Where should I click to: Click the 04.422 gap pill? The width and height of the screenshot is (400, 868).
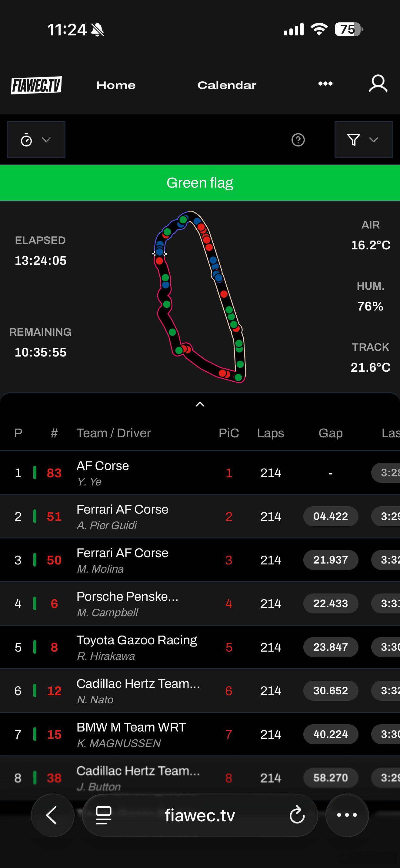330,516
